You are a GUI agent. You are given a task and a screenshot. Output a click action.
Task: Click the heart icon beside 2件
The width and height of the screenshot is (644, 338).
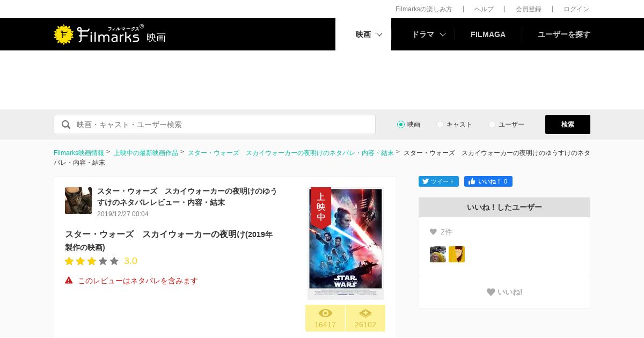[433, 232]
